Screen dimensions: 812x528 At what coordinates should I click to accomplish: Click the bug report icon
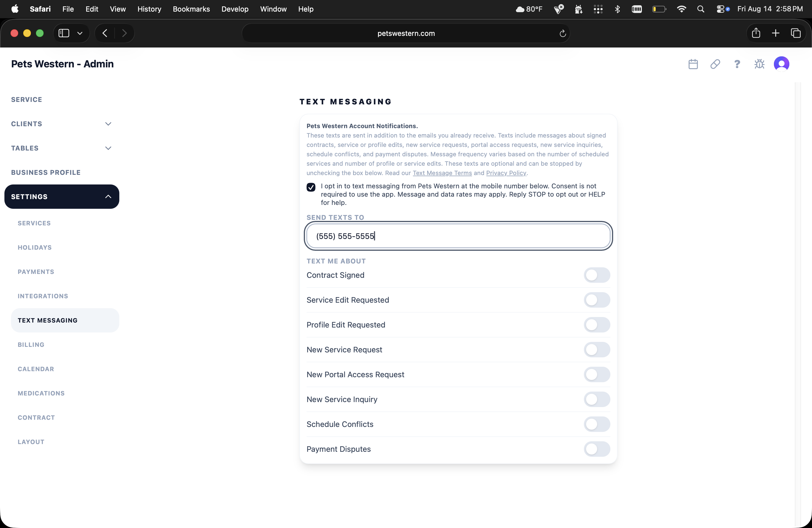coord(759,64)
